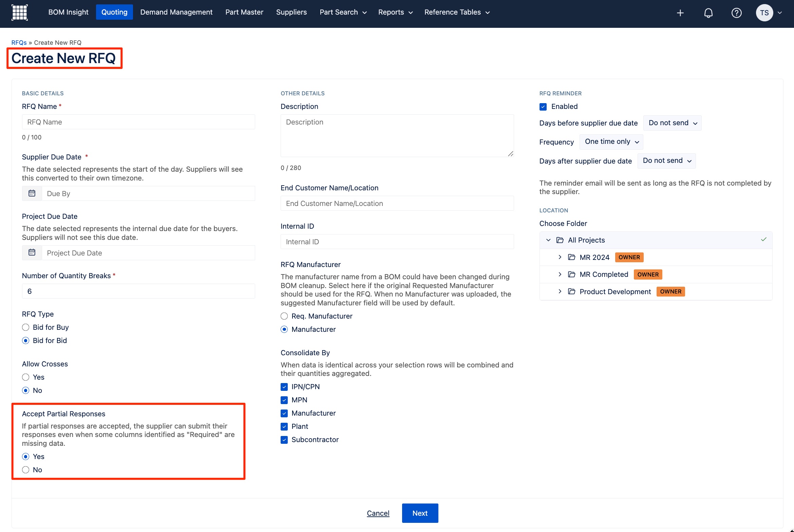Click the Product Development folder icon
Screen dimensions: 794x532
click(x=571, y=291)
